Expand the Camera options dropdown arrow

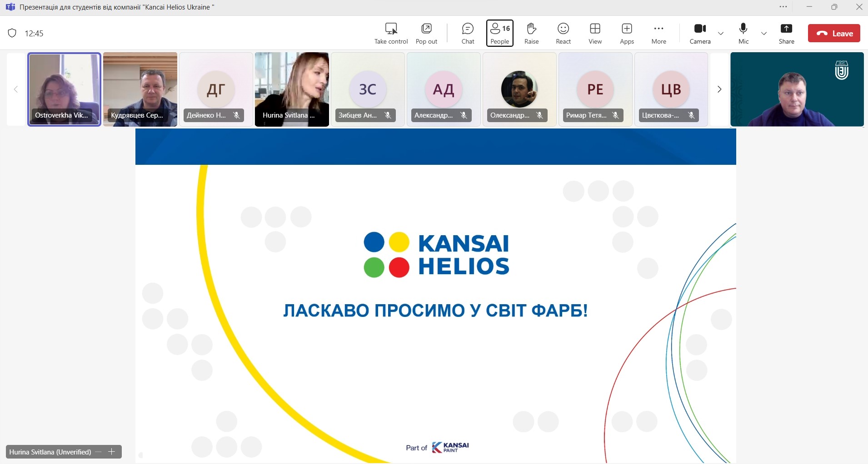pos(721,34)
